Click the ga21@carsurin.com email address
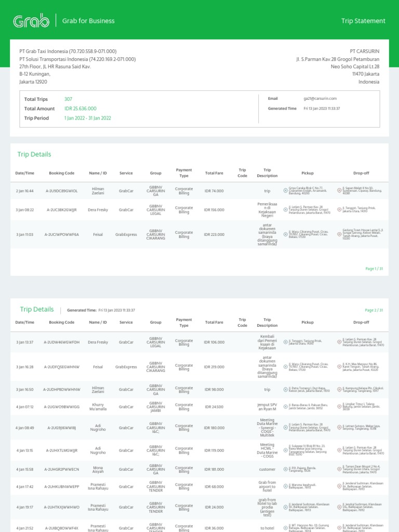 (320, 99)
